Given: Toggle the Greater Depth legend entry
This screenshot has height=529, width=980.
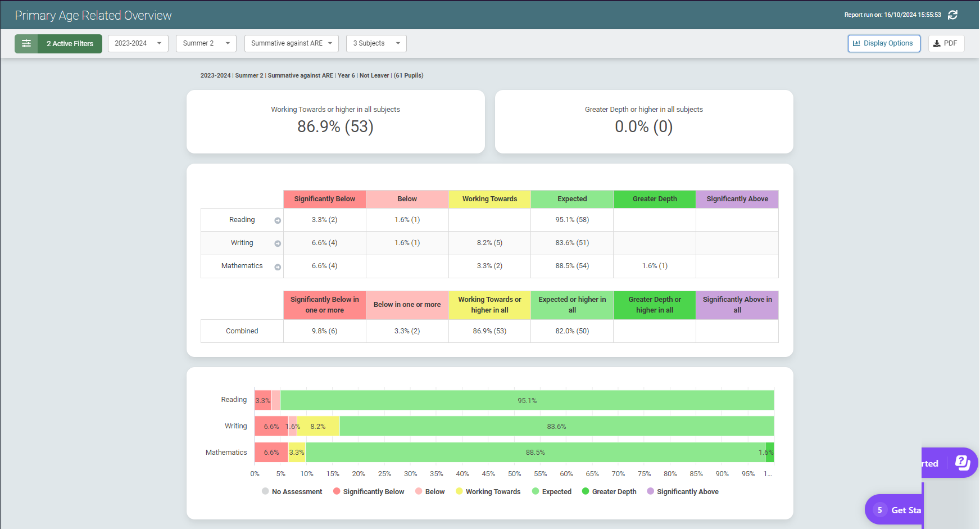Looking at the screenshot, I should [x=609, y=491].
